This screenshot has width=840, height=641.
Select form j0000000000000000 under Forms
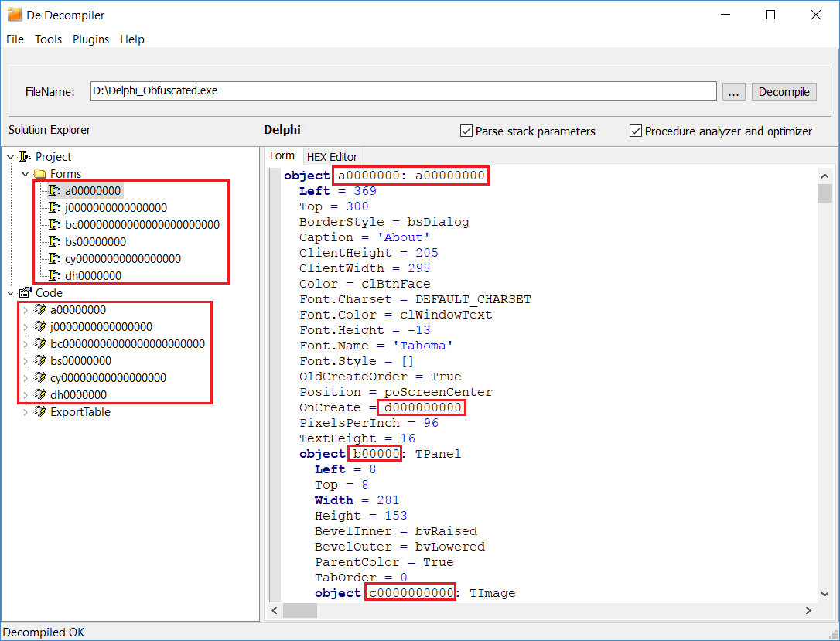click(x=116, y=208)
